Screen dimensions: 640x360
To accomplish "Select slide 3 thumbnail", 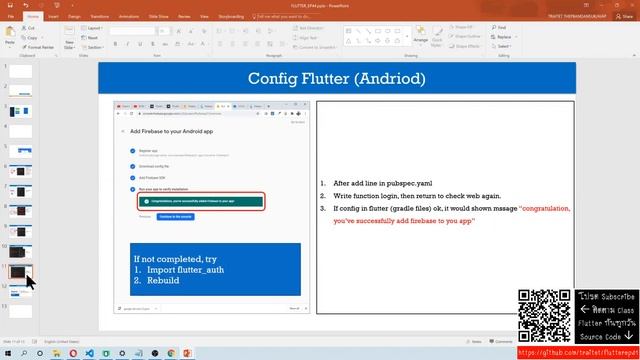I will point(20,111).
